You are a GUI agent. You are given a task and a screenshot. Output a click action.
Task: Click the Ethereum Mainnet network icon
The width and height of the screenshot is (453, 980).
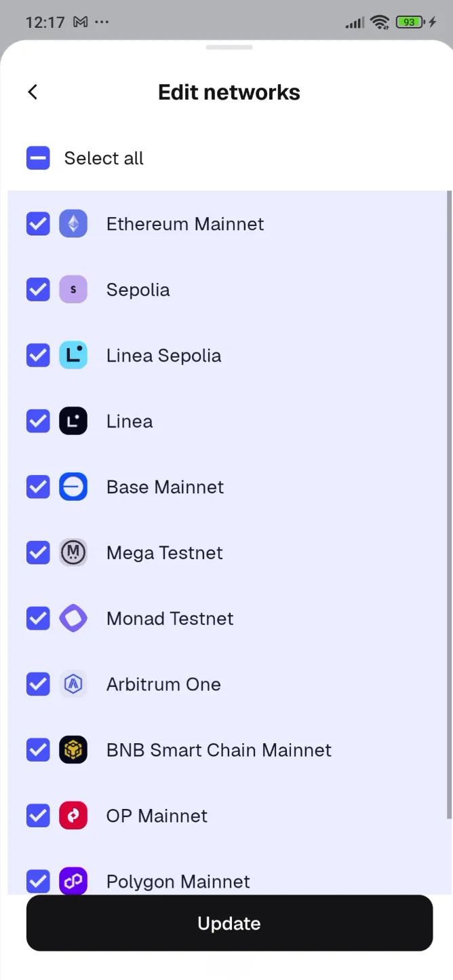click(73, 224)
